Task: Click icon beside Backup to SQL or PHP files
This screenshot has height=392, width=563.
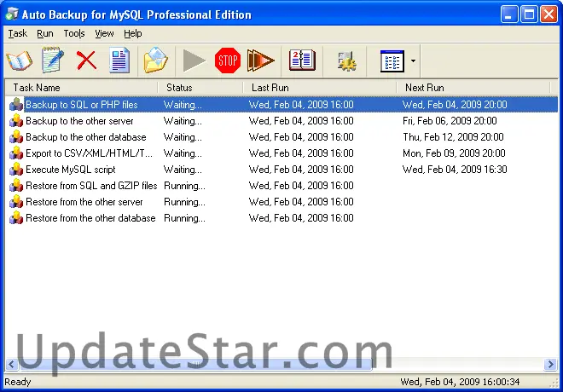Action: point(16,104)
